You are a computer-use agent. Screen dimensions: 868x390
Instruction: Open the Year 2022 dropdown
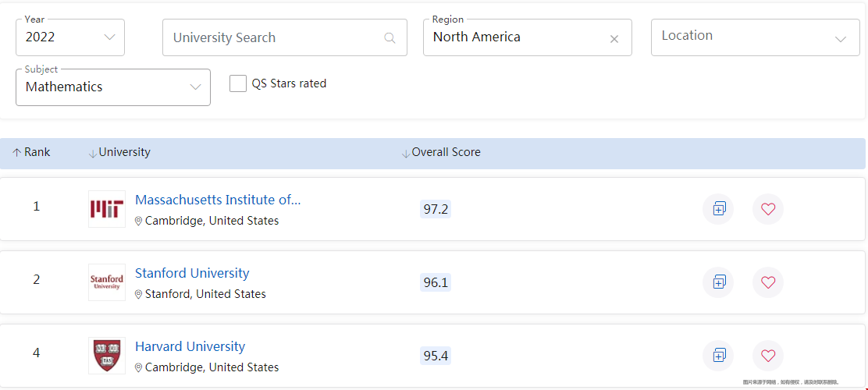[70, 37]
